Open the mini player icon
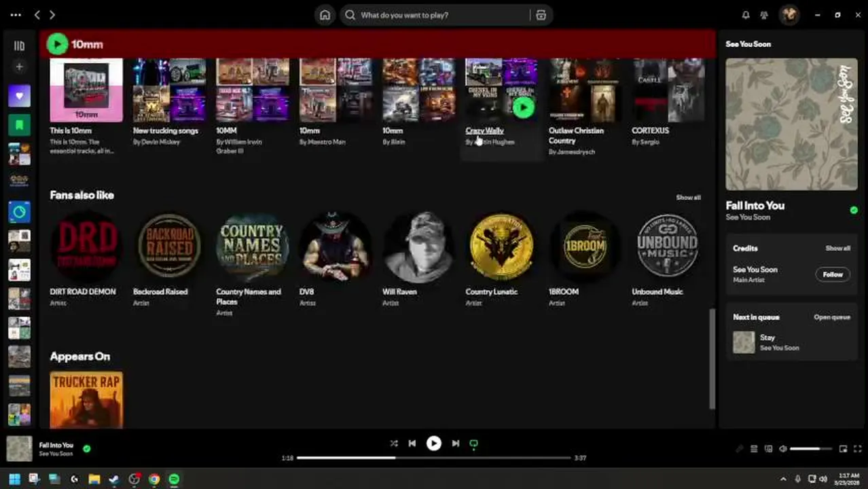The height and width of the screenshot is (489, 868). pyautogui.click(x=843, y=449)
